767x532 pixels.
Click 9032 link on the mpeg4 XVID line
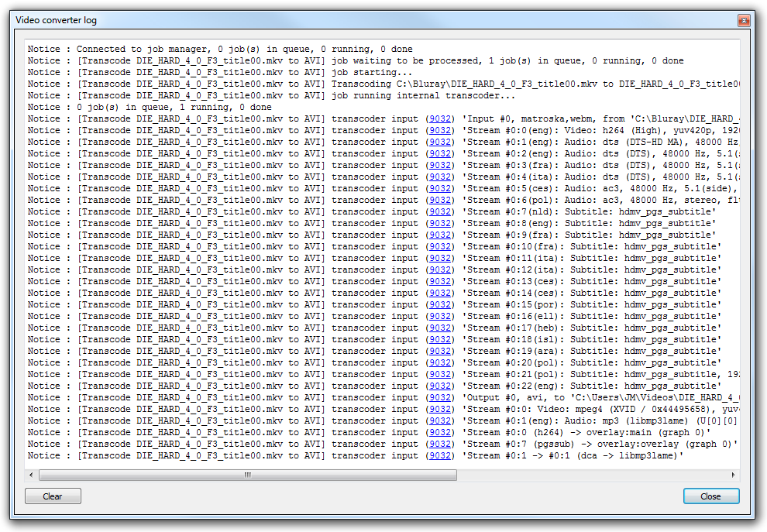[441, 409]
